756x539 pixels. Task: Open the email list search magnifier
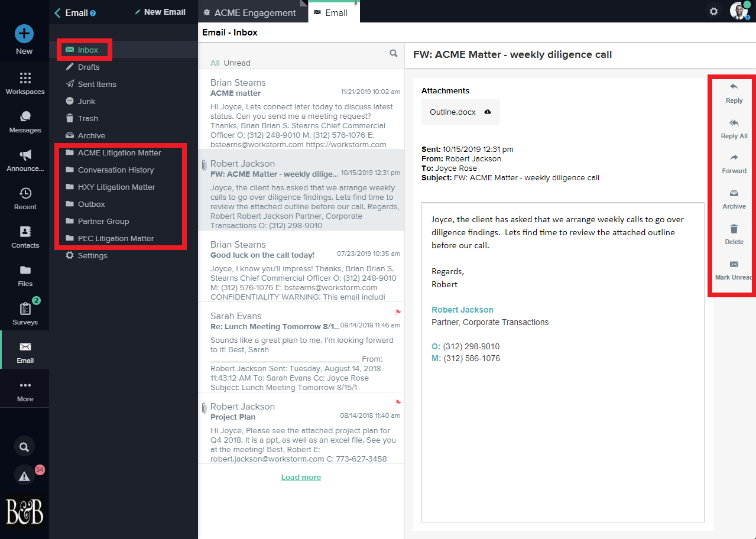click(394, 54)
